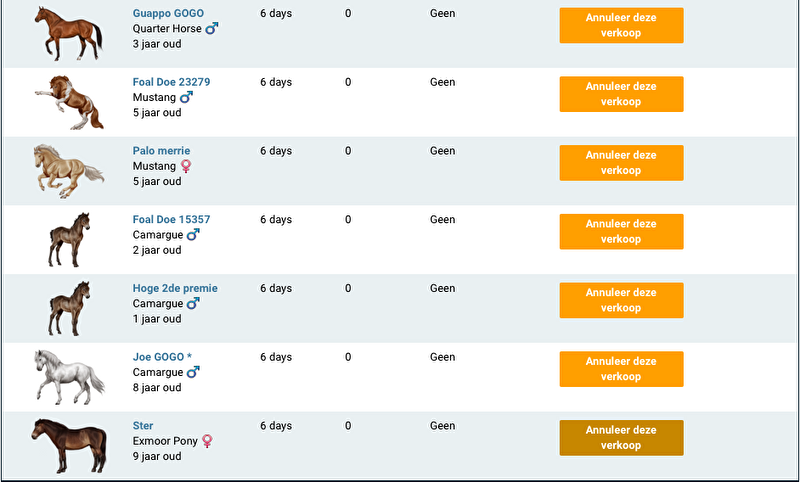800x482 pixels.
Task: Click the white Joe GOGO horse image
Action: pos(68,376)
